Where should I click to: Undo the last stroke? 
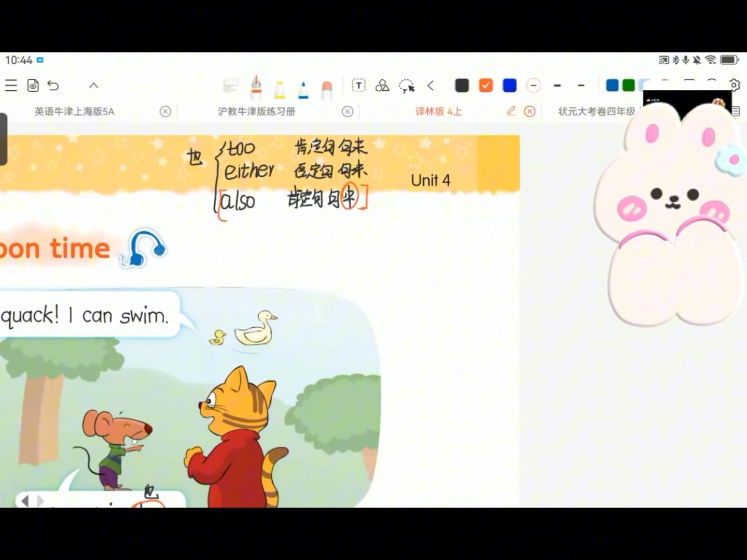coord(53,86)
